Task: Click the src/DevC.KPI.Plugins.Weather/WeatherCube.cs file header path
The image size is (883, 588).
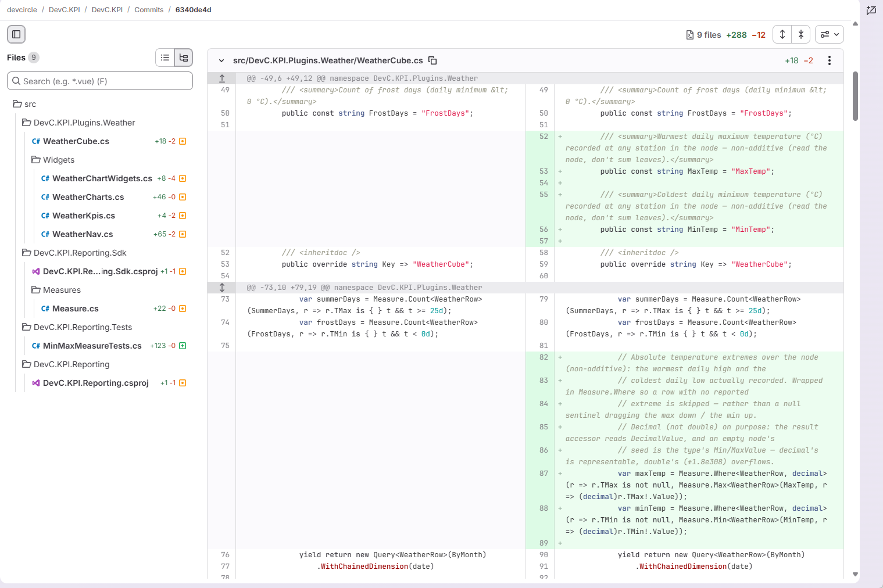Action: click(x=328, y=60)
